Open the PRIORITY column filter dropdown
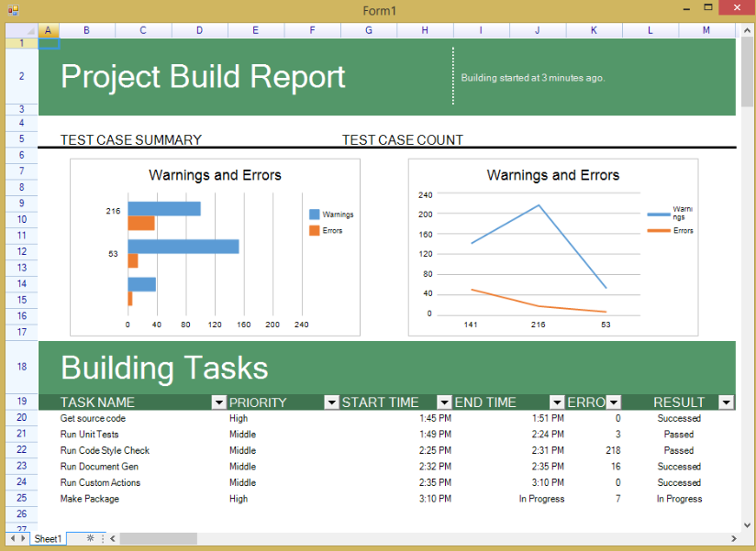The width and height of the screenshot is (756, 551). (331, 402)
